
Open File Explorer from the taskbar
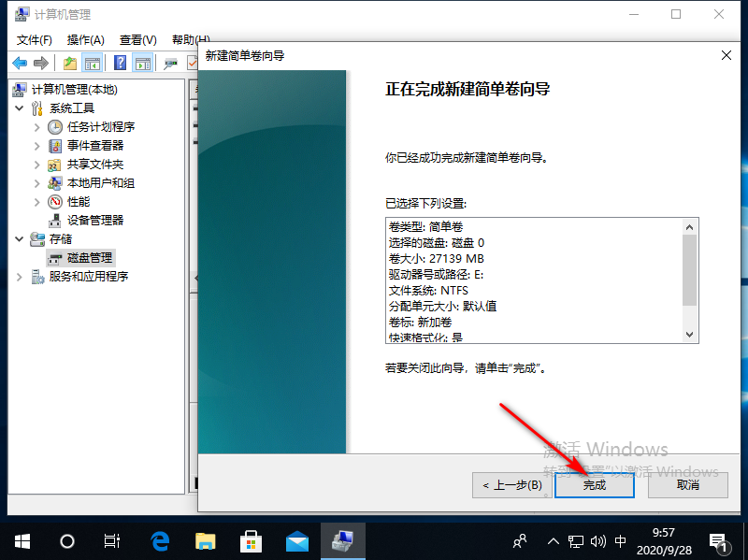[205, 540]
